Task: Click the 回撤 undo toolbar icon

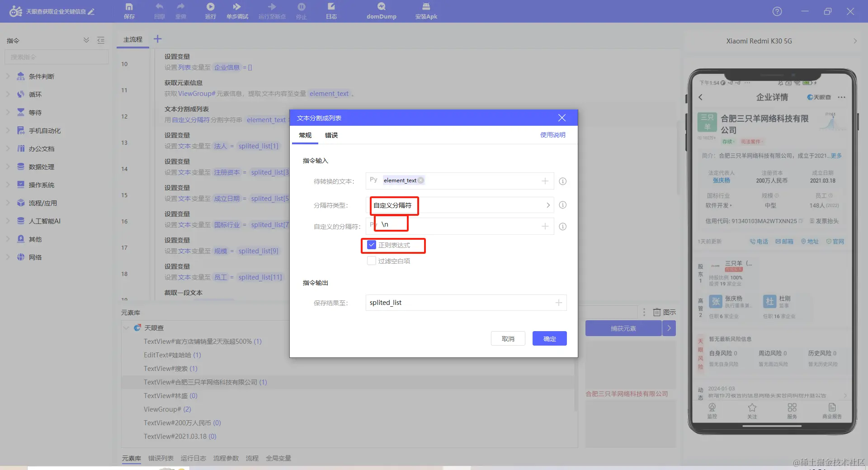Action: point(159,11)
